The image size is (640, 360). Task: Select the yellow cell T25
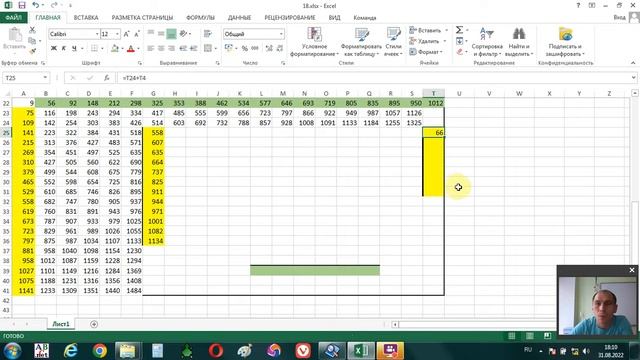pyautogui.click(x=433, y=133)
